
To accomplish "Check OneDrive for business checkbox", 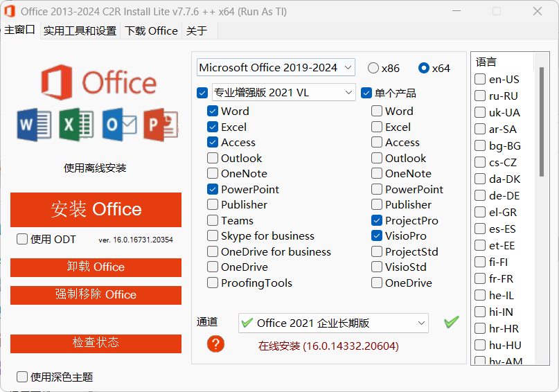I will (213, 251).
